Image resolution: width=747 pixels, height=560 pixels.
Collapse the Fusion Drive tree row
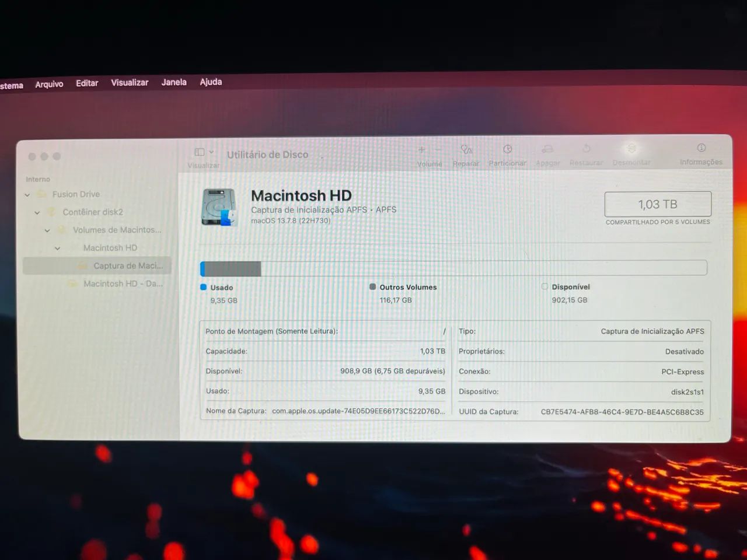pyautogui.click(x=27, y=195)
